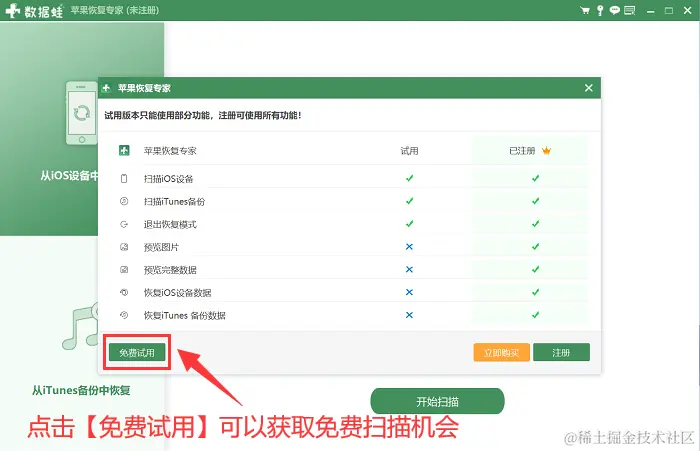Click the 预览完整数据 row icon

point(124,270)
